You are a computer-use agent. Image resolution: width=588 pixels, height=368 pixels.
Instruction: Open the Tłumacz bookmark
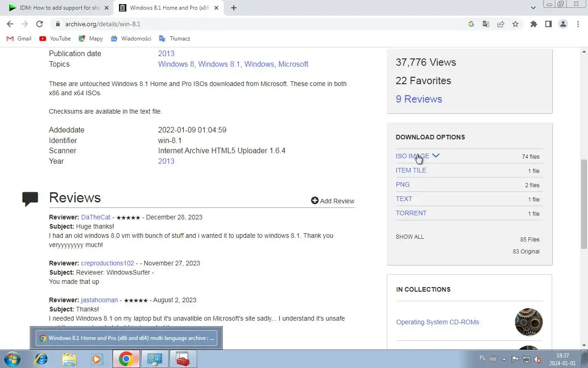coord(175,39)
